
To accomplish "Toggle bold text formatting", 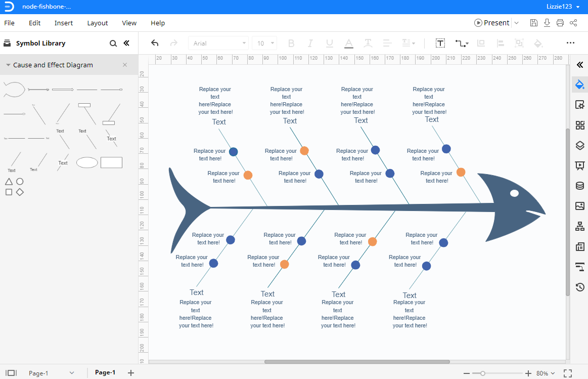I will [291, 43].
